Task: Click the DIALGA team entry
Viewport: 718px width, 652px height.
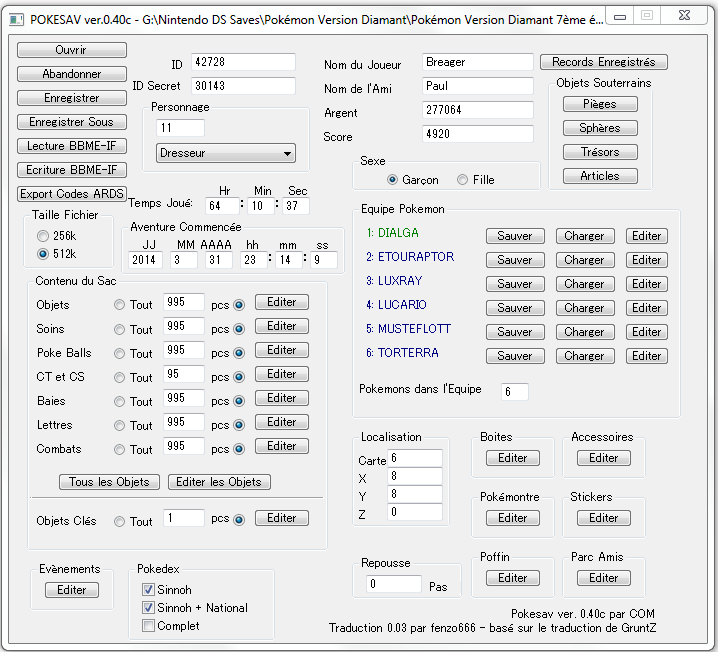Action: [392, 233]
